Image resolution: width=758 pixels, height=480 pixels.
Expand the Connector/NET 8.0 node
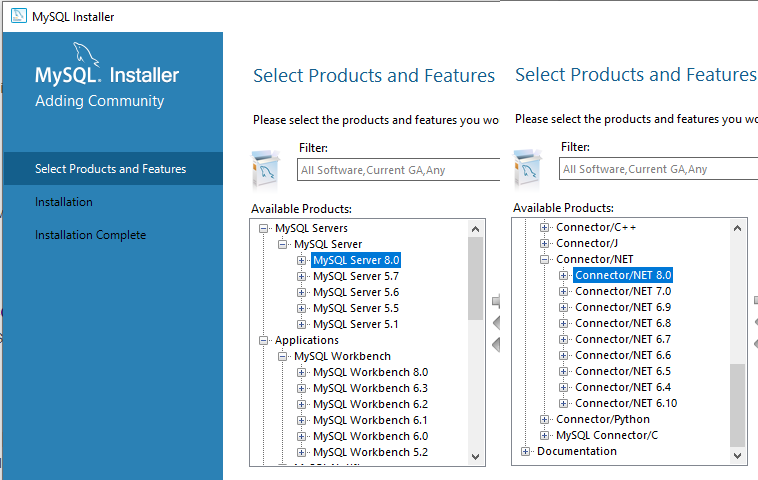pos(563,275)
